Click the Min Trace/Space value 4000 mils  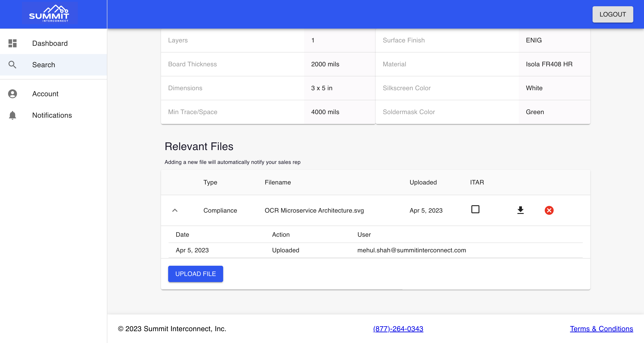click(325, 112)
